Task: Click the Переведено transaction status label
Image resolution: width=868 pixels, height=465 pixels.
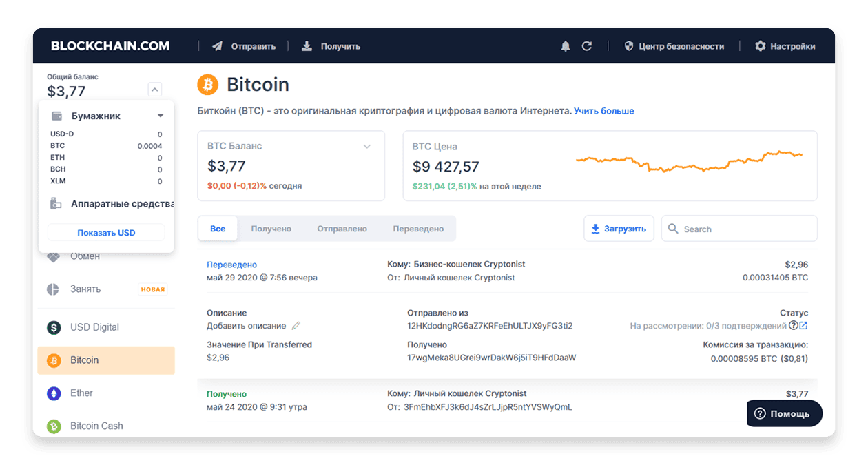Action: 232,265
